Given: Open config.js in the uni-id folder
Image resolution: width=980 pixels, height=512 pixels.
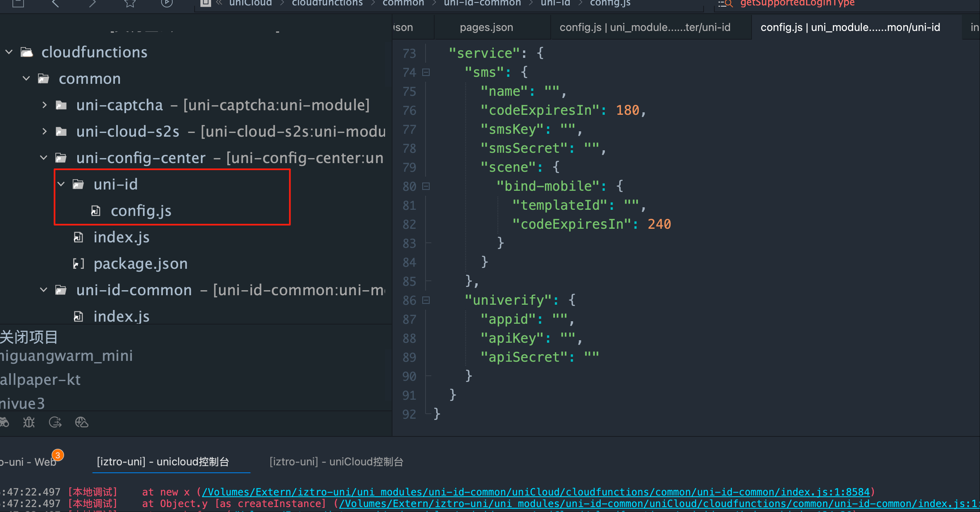Looking at the screenshot, I should coord(141,211).
